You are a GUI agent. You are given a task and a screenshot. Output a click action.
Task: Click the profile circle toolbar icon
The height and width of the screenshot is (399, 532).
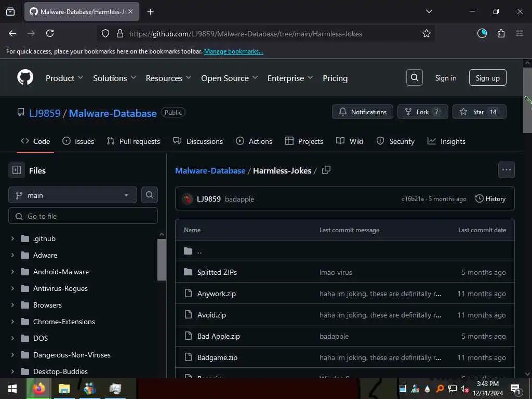(x=482, y=33)
